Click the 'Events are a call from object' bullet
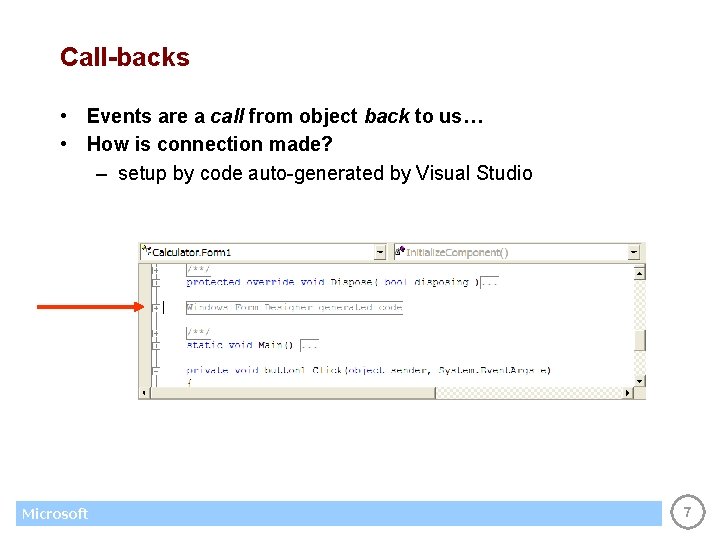Screen dimensions: 720x540 coord(285,116)
